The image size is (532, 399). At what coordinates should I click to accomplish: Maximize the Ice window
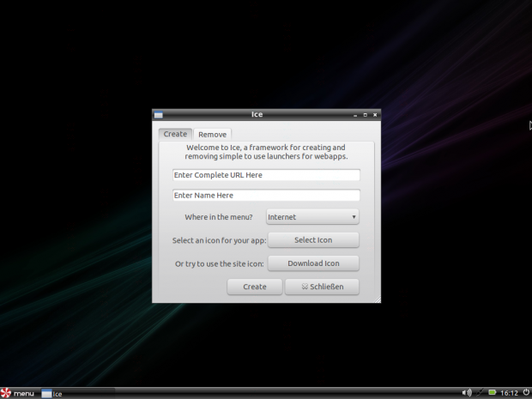tap(365, 114)
